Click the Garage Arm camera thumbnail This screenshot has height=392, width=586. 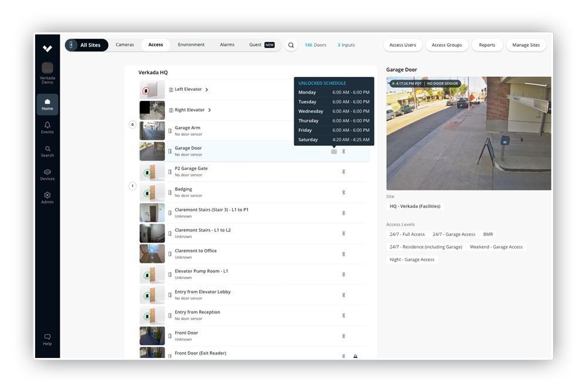tap(152, 131)
